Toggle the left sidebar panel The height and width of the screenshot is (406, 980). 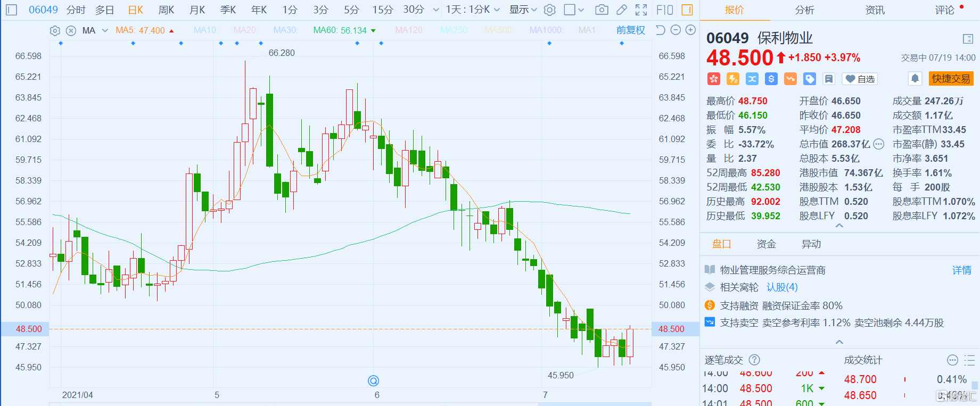11,10
